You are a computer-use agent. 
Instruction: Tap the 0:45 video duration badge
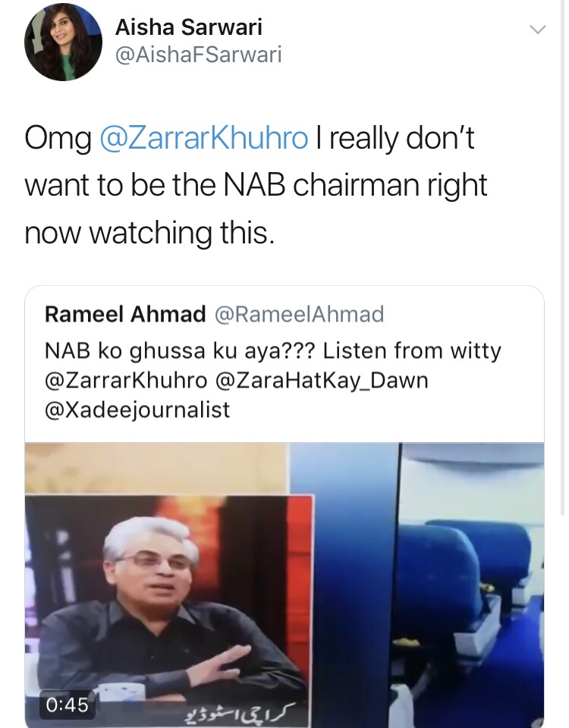click(67, 704)
